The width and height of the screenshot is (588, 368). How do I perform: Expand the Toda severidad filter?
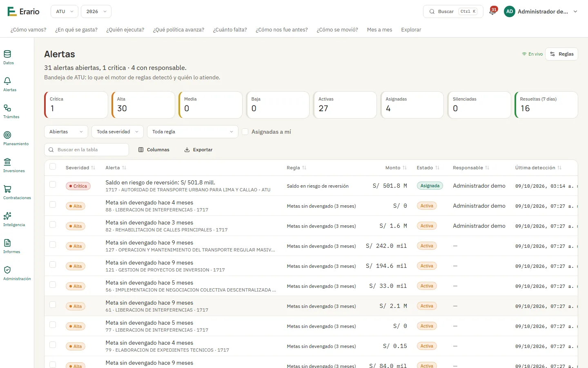pos(118,132)
